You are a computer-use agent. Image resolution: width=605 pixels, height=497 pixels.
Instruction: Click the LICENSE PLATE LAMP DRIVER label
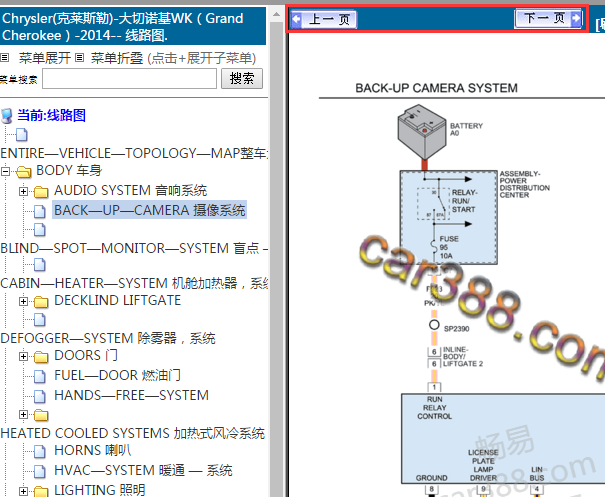coord(483,465)
